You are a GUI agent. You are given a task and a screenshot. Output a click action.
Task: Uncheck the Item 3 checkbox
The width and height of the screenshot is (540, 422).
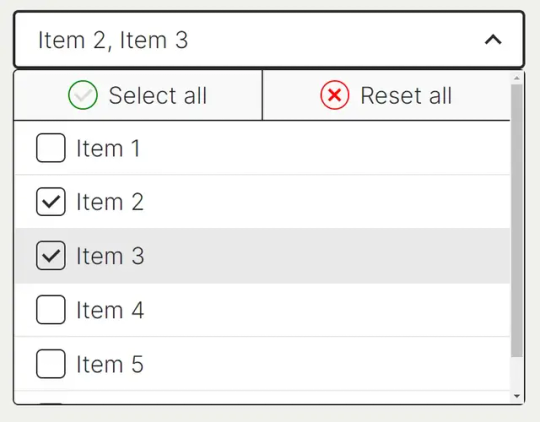click(51, 255)
